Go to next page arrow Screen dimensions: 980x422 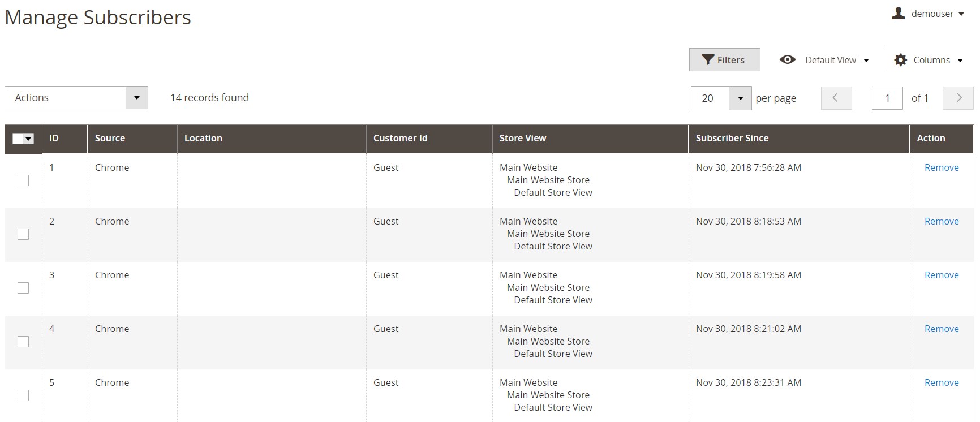[958, 98]
